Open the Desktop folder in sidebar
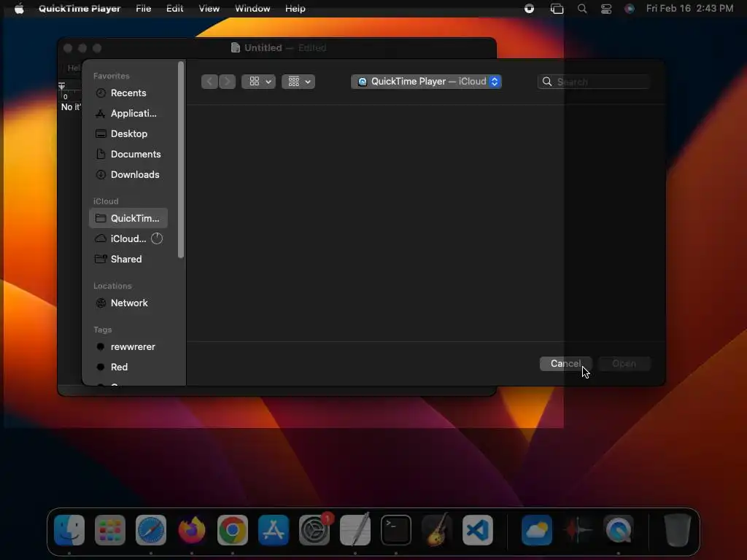The image size is (747, 560). coord(128,134)
